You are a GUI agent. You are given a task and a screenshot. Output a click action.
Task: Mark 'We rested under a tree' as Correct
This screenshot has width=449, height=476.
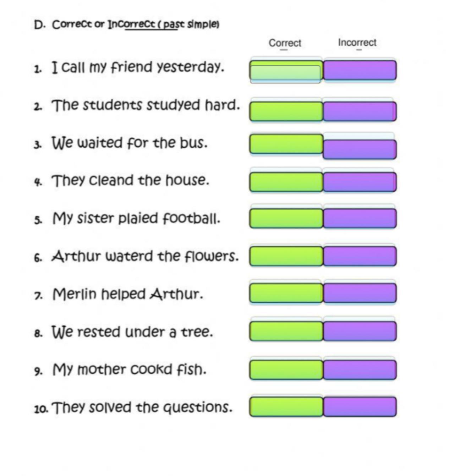[x=286, y=331]
